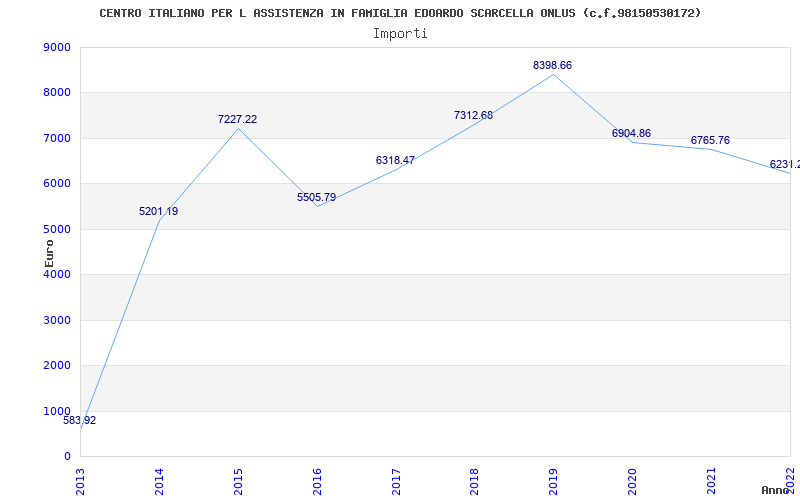Click the 7312.68 data label for 2018

coord(473,115)
